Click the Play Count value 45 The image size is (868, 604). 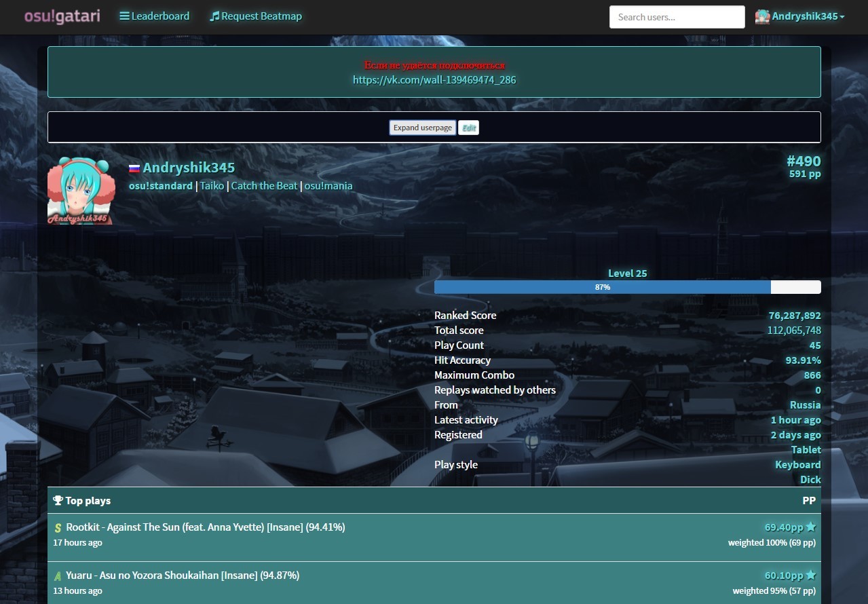click(x=815, y=345)
